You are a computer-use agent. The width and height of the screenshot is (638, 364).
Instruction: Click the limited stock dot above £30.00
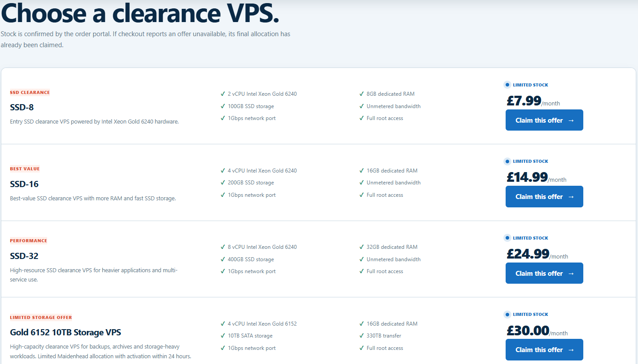coord(507,314)
